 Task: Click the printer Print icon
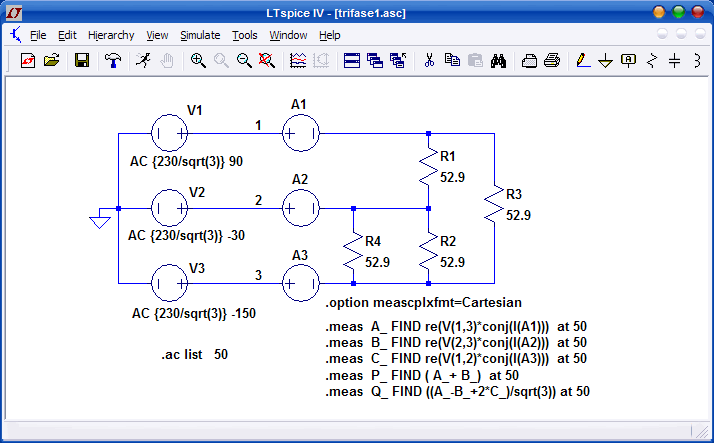point(551,61)
